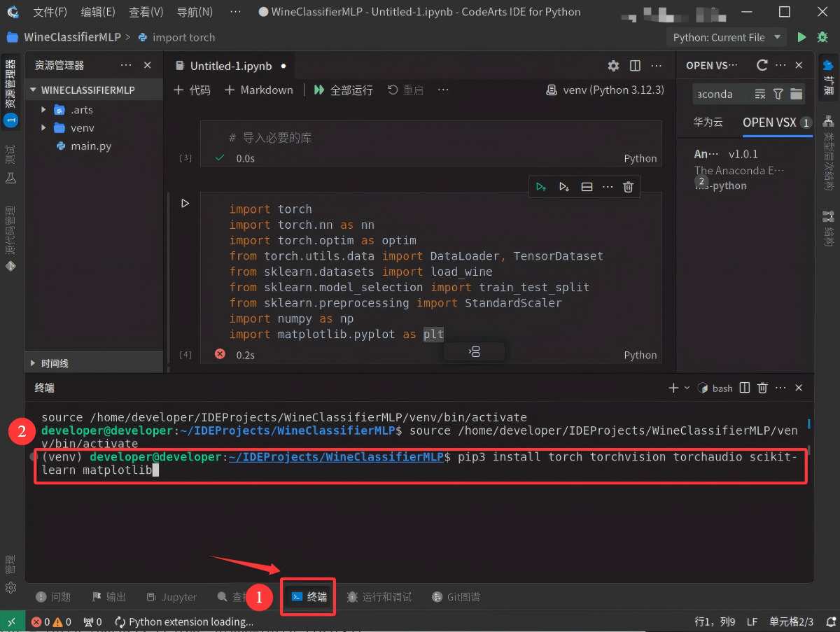Refresh the OPEN VSX extensions panel
This screenshot has height=632, width=840.
(762, 65)
